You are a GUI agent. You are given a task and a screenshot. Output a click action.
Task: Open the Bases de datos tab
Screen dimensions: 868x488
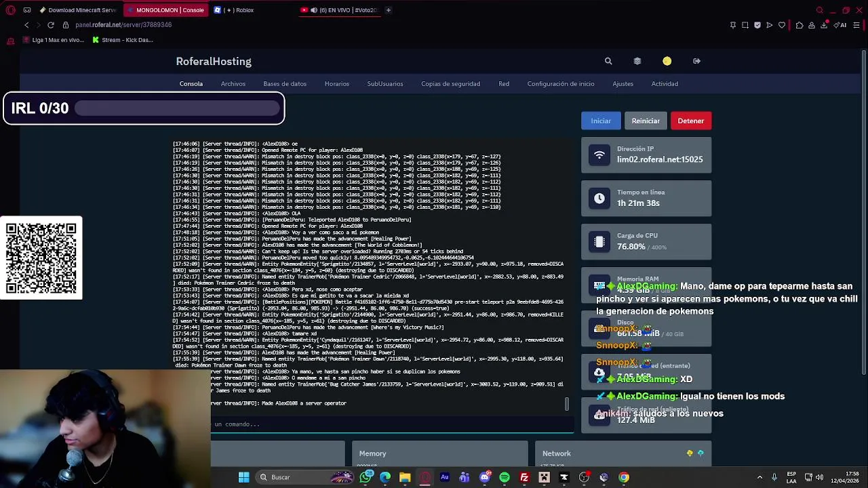coord(285,84)
